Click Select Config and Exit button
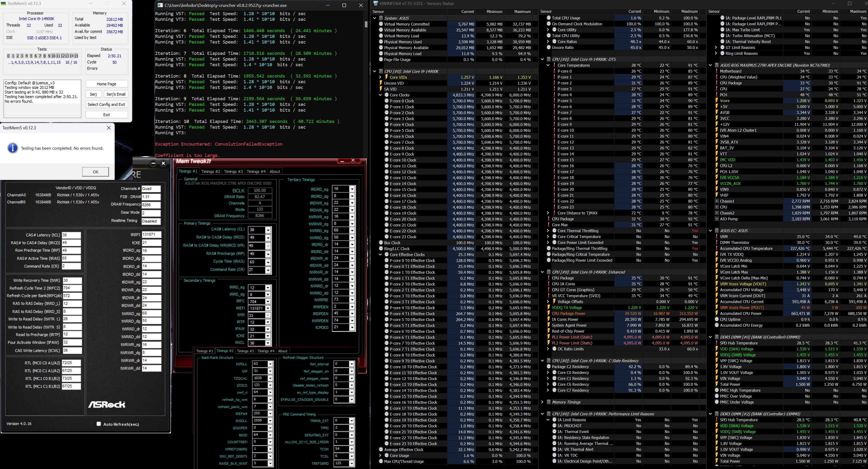This screenshot has width=868, height=469. tap(107, 104)
